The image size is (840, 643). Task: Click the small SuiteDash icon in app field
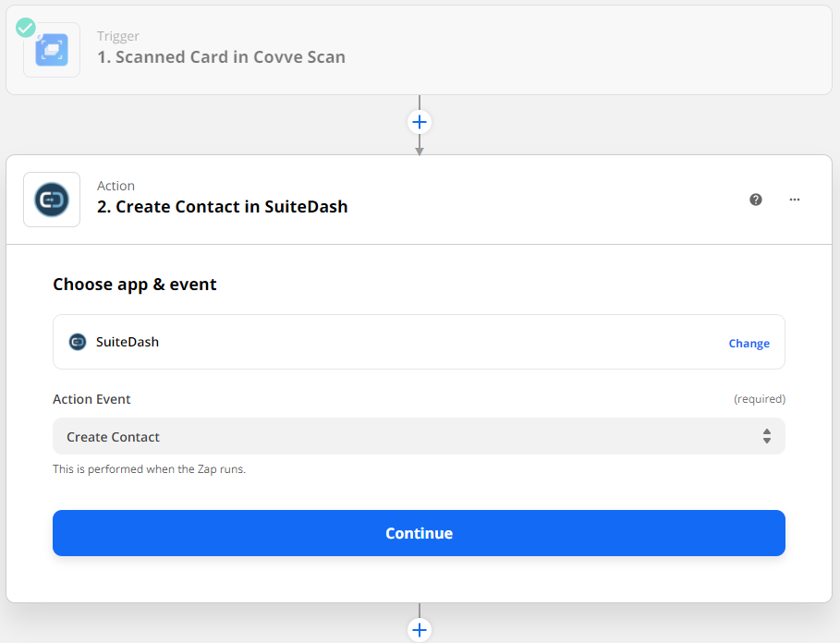78,342
